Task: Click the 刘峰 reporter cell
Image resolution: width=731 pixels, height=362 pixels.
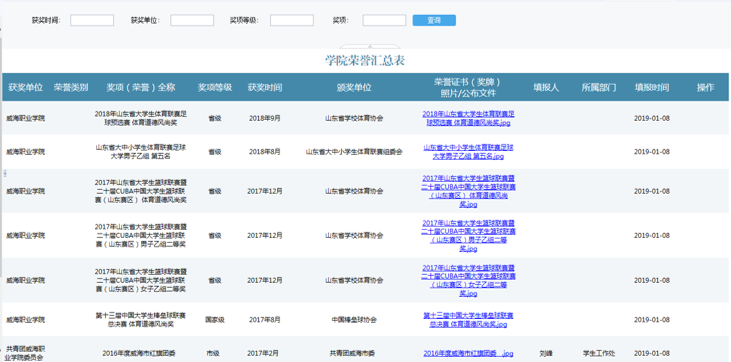Action: 546,353
